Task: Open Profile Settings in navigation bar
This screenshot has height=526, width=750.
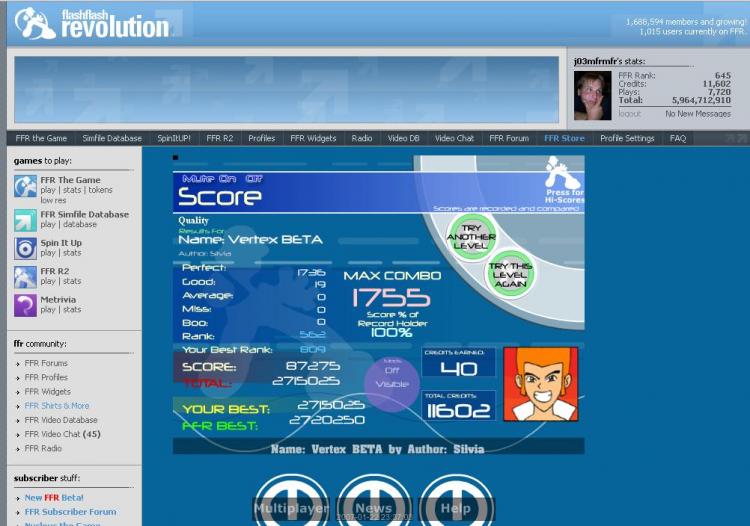Action: tap(627, 138)
